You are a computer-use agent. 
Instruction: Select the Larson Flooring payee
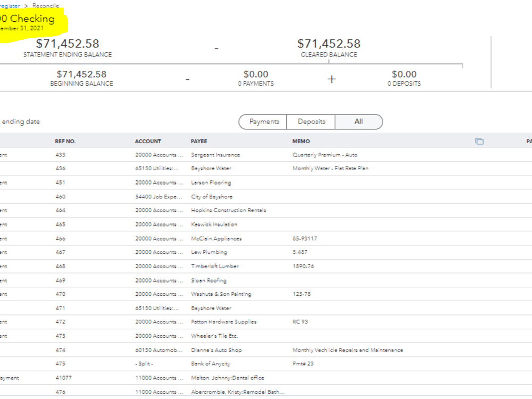point(211,182)
